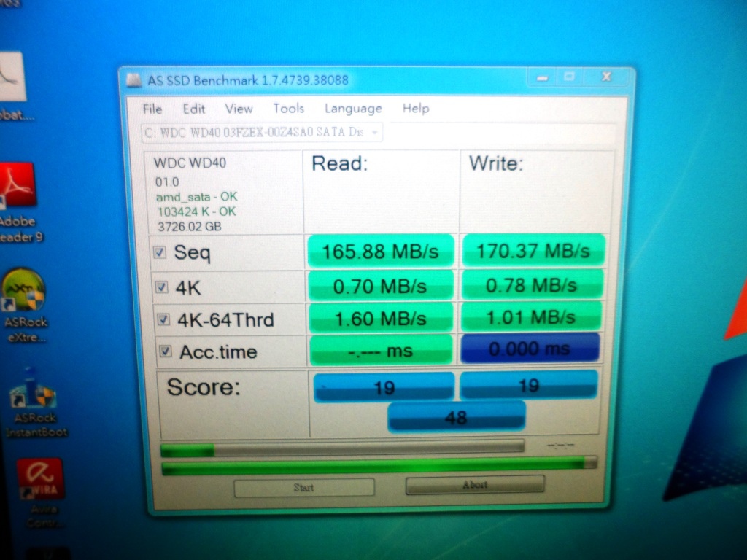This screenshot has height=560, width=747.
Task: Open ASRock eXtreme Tuner desktop icon
Action: (x=24, y=305)
